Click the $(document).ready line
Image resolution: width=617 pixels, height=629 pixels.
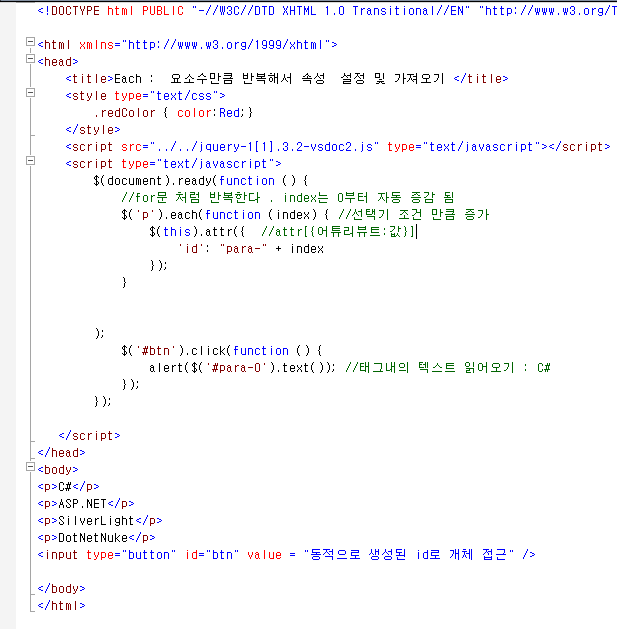[201, 181]
